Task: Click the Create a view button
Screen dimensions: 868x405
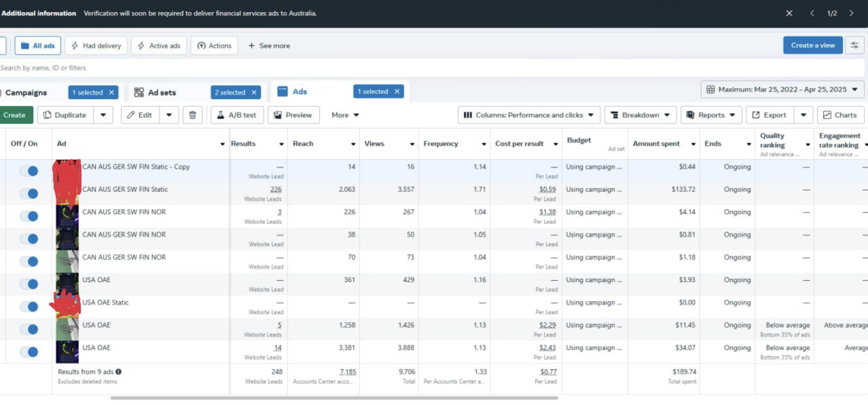Action: (x=812, y=45)
